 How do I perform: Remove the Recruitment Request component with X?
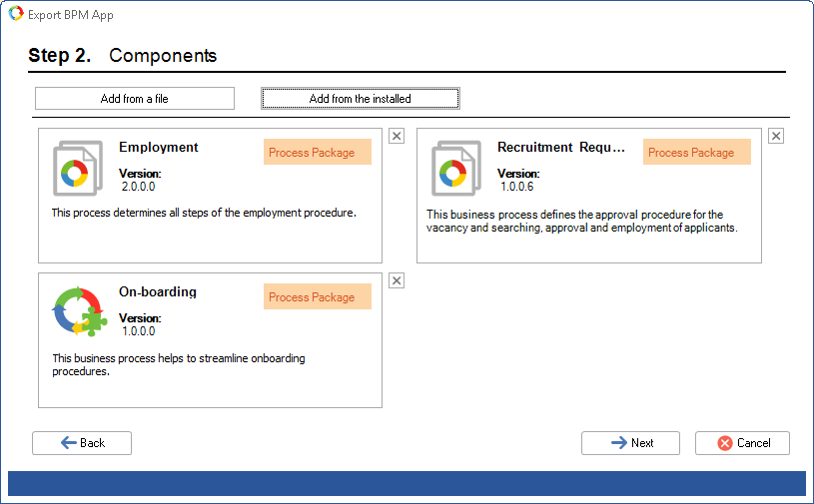click(x=776, y=137)
